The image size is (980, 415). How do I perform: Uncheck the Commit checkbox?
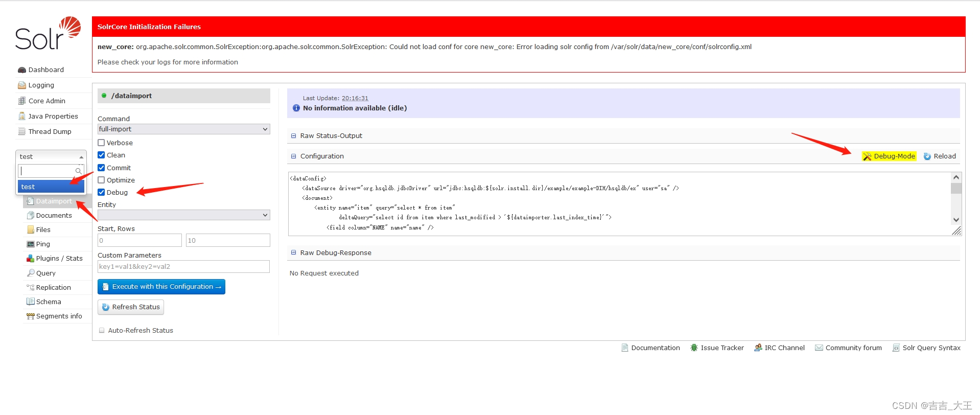point(101,168)
